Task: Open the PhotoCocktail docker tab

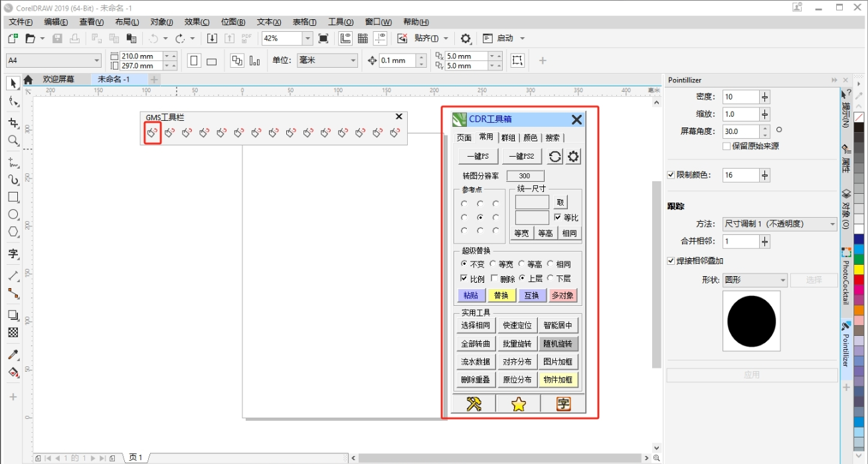Action: 846,277
